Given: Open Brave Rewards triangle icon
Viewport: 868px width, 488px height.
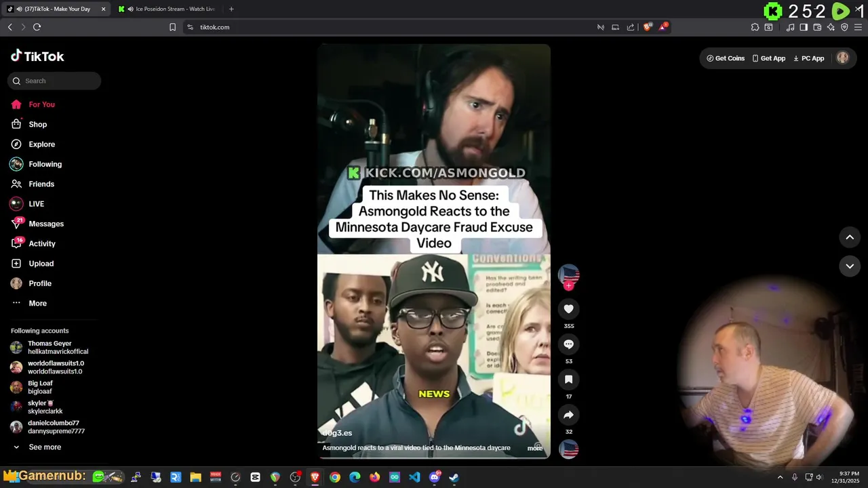Looking at the screenshot, I should click(x=663, y=27).
